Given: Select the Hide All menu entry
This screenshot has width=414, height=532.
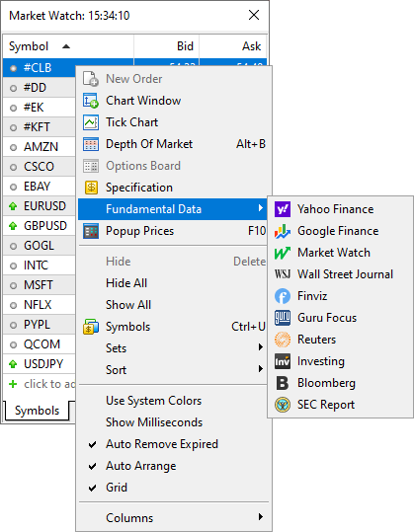Looking at the screenshot, I should pyautogui.click(x=173, y=283).
